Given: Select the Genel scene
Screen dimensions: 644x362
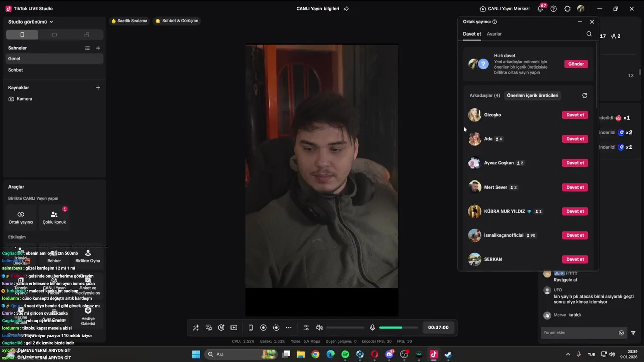Looking at the screenshot, I should (x=54, y=59).
